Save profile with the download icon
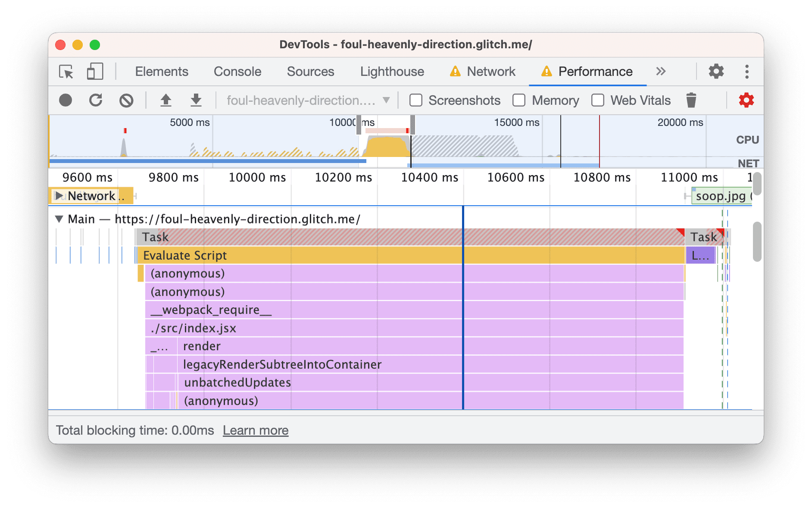Image resolution: width=812 pixels, height=508 pixels. 196,100
